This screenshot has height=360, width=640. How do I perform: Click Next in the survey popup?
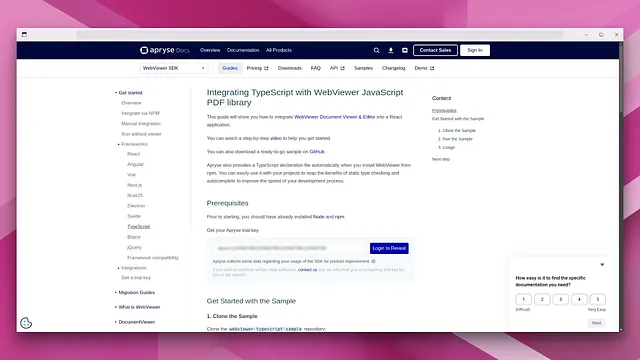coord(596,323)
